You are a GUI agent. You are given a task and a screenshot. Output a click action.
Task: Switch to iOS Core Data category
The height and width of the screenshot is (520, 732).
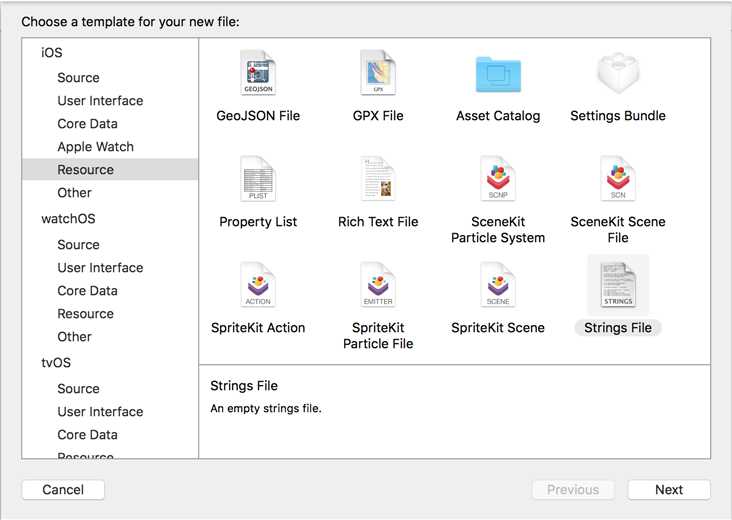[x=87, y=124]
